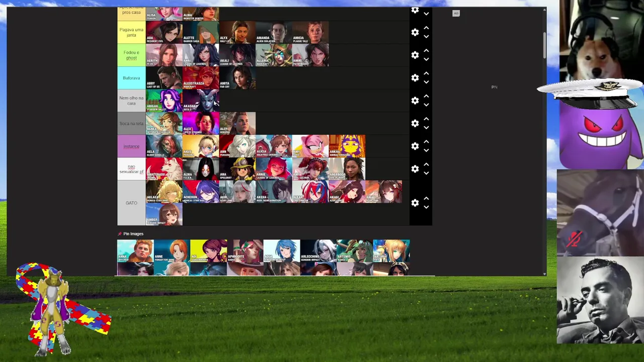Open settings gear for instance tier

tap(415, 146)
